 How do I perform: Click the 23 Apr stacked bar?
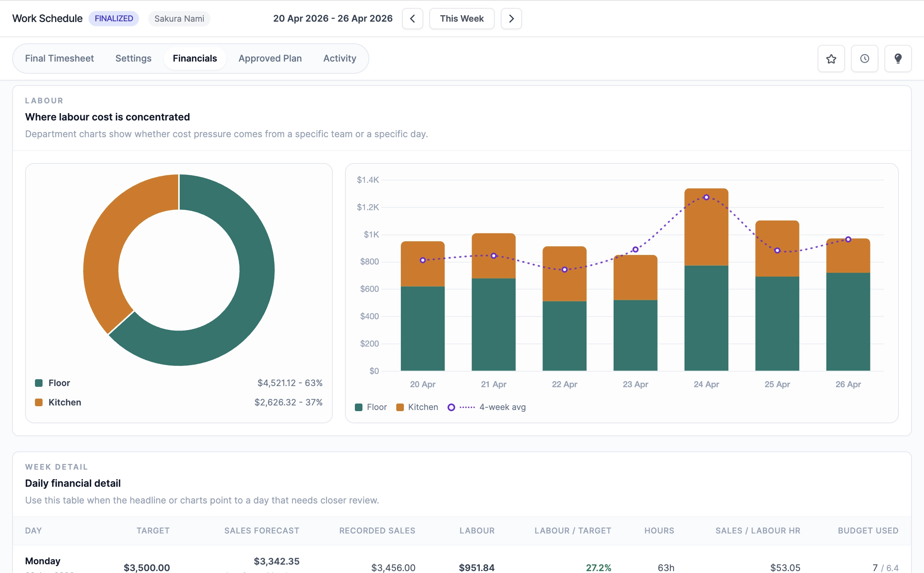tap(635, 313)
